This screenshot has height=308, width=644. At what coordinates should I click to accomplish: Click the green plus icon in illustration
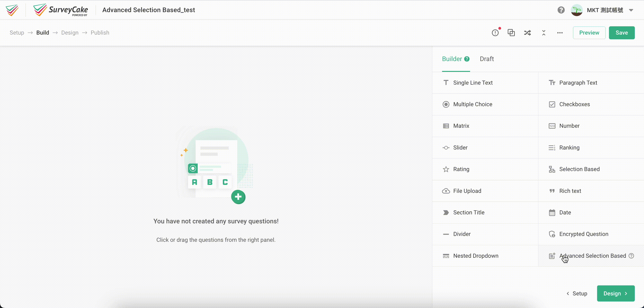[x=238, y=197]
